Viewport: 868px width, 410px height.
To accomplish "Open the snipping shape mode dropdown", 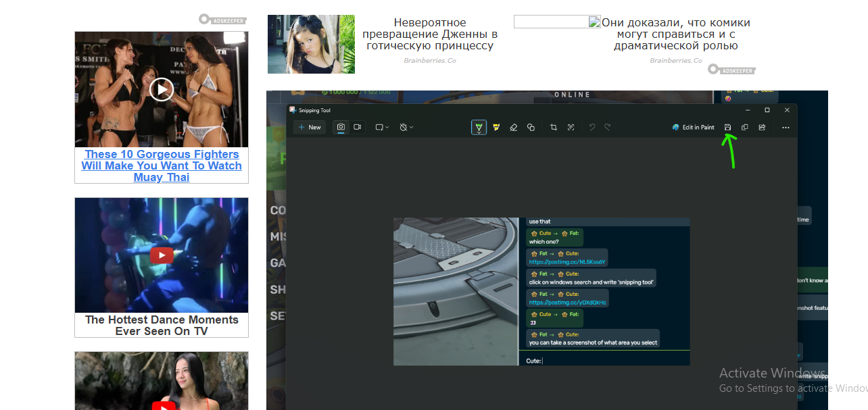I will [382, 127].
